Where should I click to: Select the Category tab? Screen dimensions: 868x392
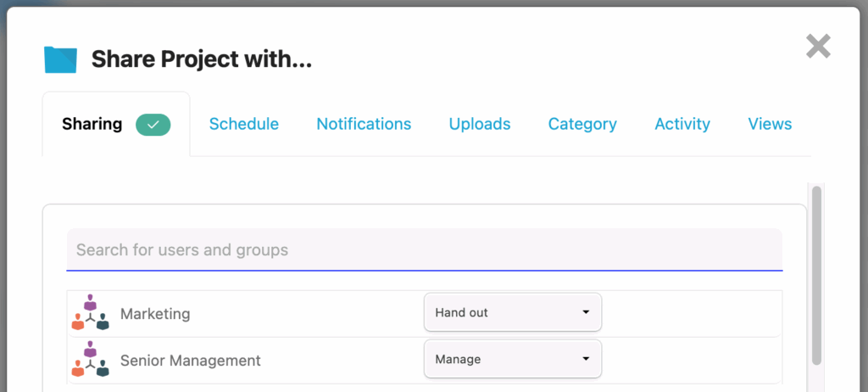582,124
